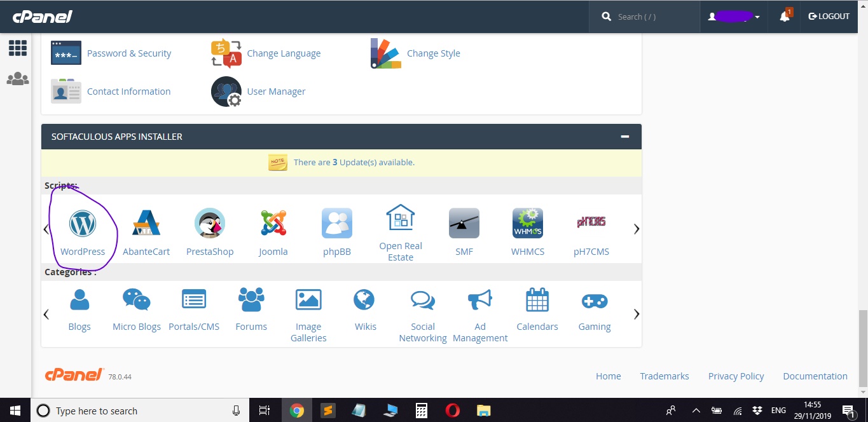Show previous scripts with left arrow
868x422 pixels.
coord(46,229)
